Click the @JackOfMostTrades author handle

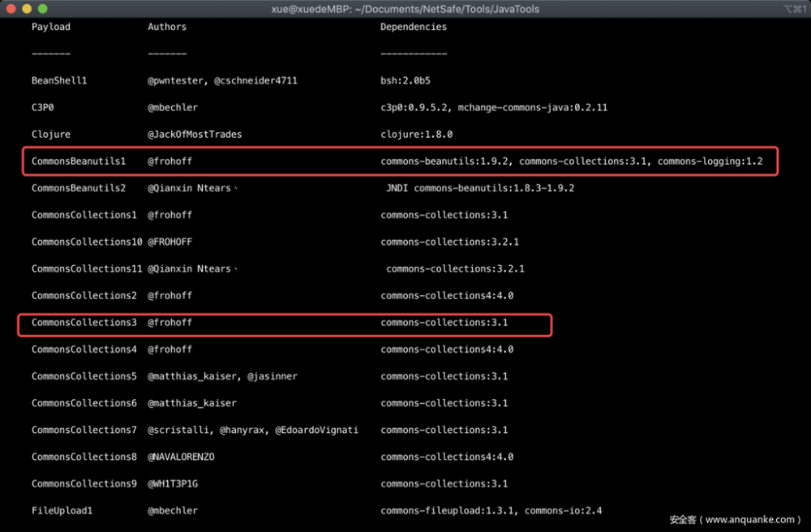click(195, 134)
